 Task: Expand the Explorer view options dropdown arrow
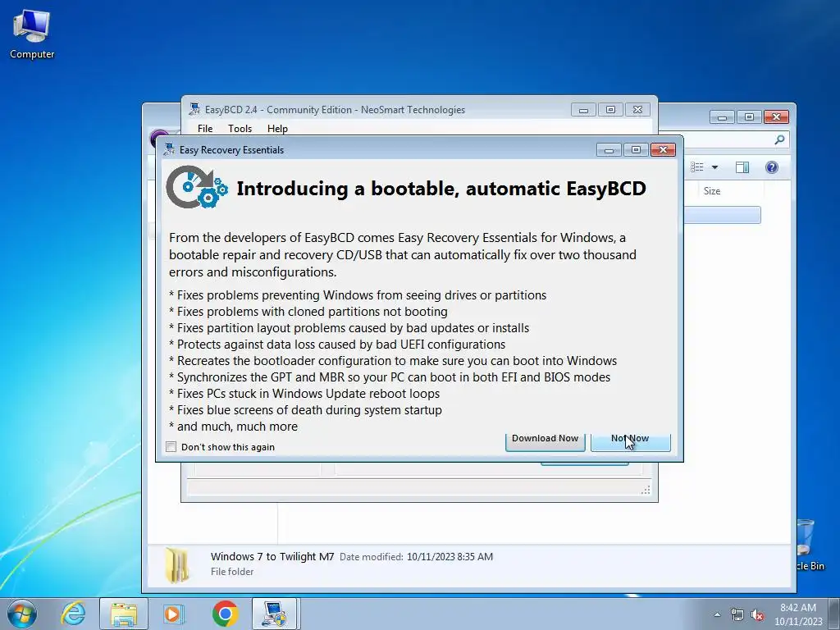pos(714,167)
